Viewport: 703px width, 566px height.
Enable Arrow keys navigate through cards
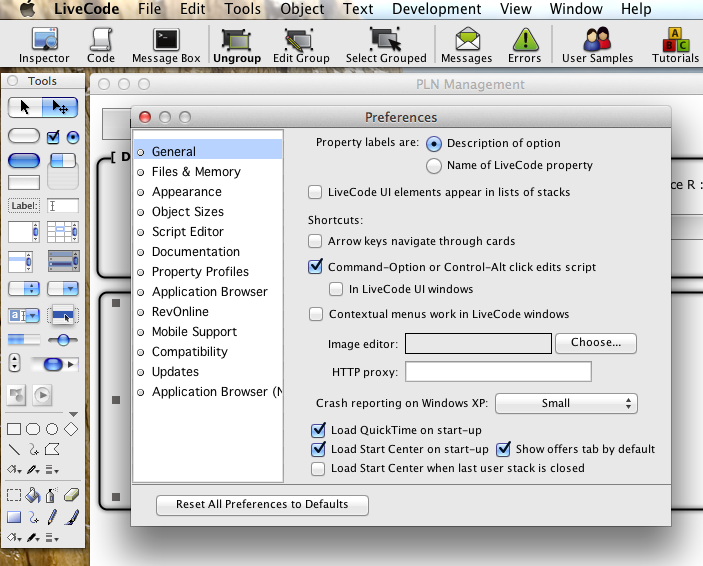[317, 241]
